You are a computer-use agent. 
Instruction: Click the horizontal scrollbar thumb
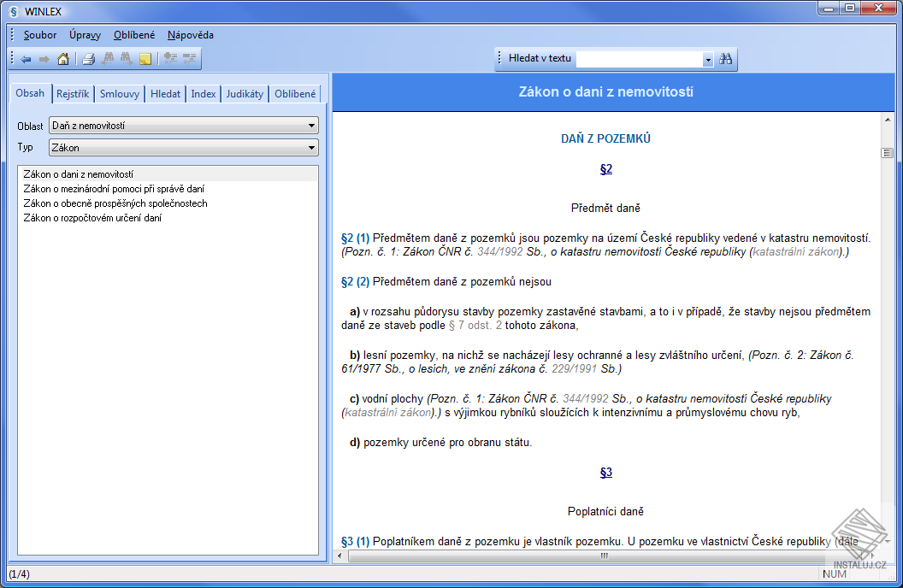click(603, 556)
